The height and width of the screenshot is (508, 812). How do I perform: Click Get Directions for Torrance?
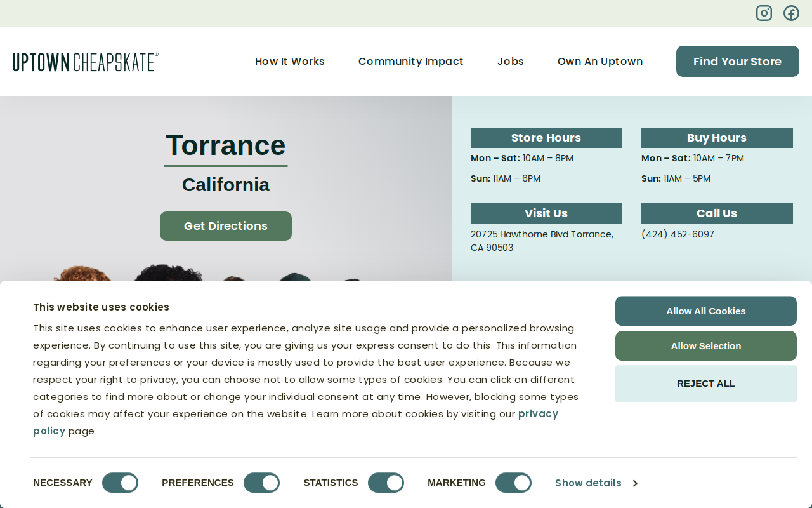point(226,226)
